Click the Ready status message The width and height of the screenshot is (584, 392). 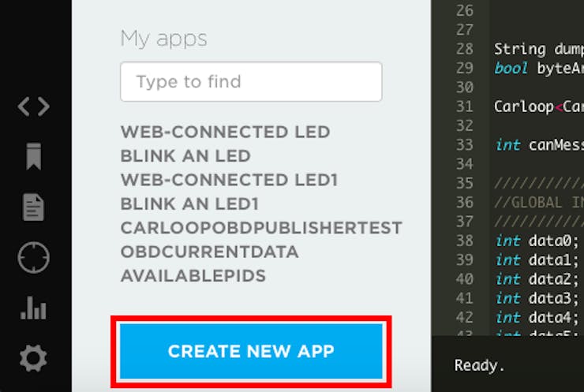[x=479, y=365]
